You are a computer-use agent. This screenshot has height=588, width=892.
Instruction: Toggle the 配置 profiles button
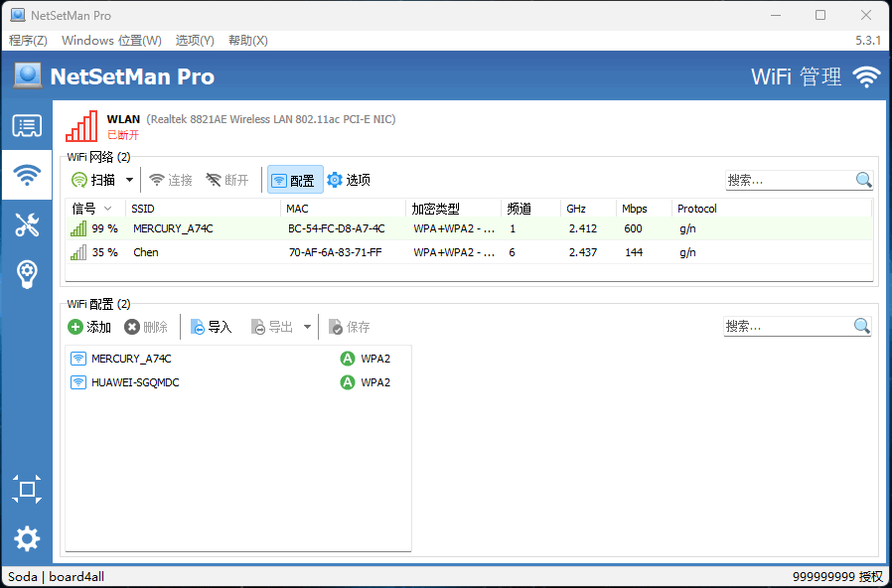295,180
